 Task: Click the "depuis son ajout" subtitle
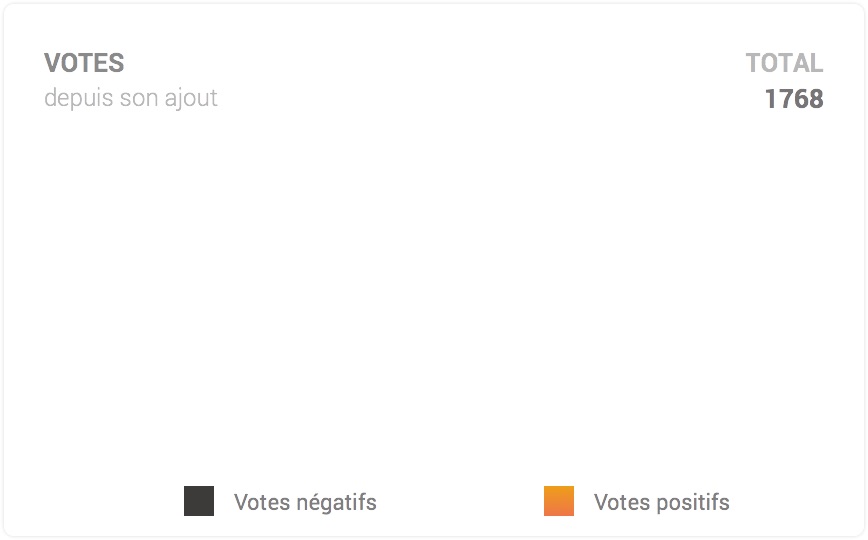[x=131, y=98]
